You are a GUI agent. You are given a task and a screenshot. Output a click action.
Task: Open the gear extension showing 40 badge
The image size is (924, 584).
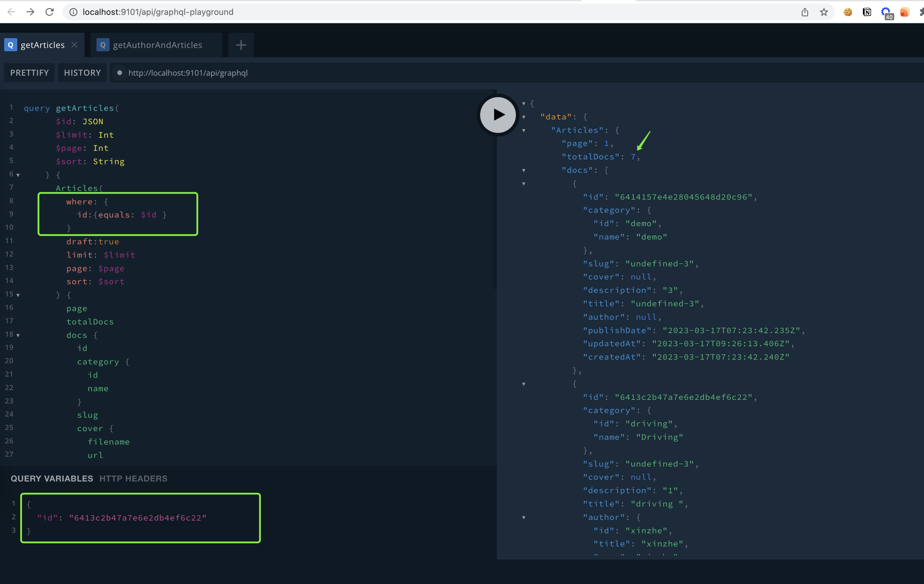click(886, 12)
